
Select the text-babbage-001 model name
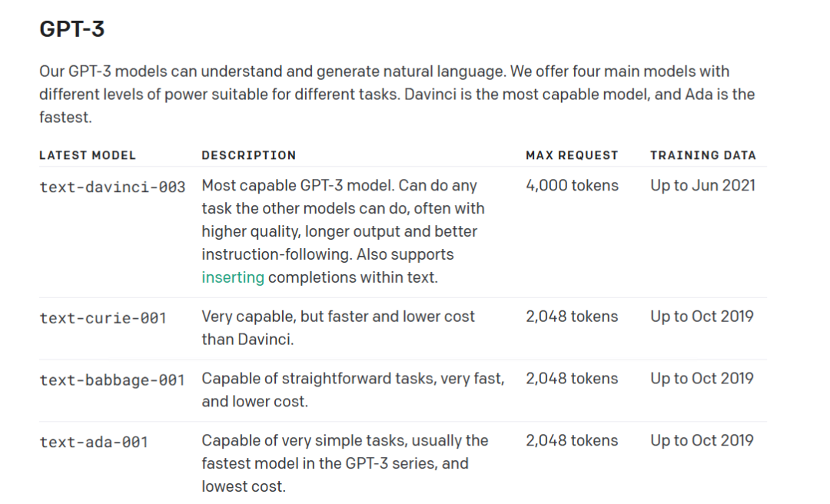coord(112,380)
